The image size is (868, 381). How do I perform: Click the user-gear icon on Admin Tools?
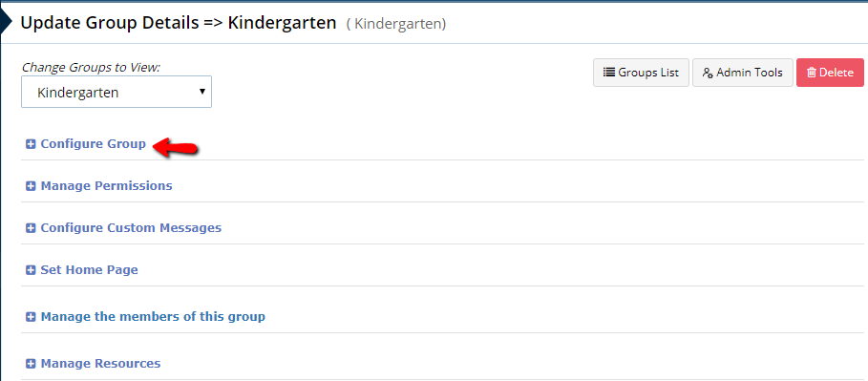(x=708, y=73)
